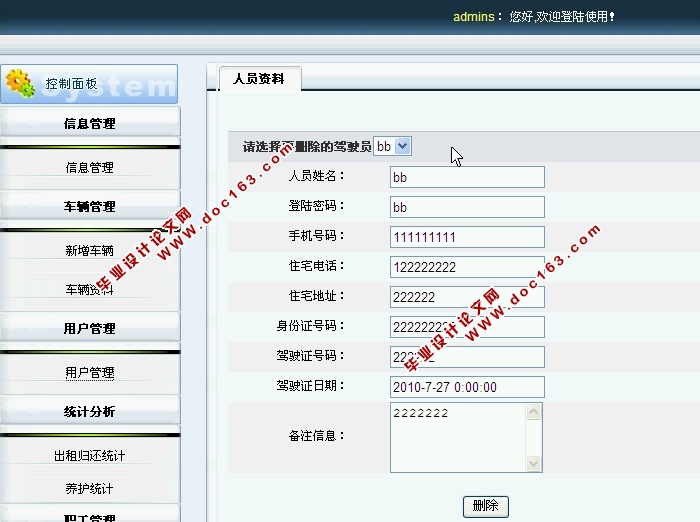Open the driver selection dropdown showing bb

coord(392,146)
